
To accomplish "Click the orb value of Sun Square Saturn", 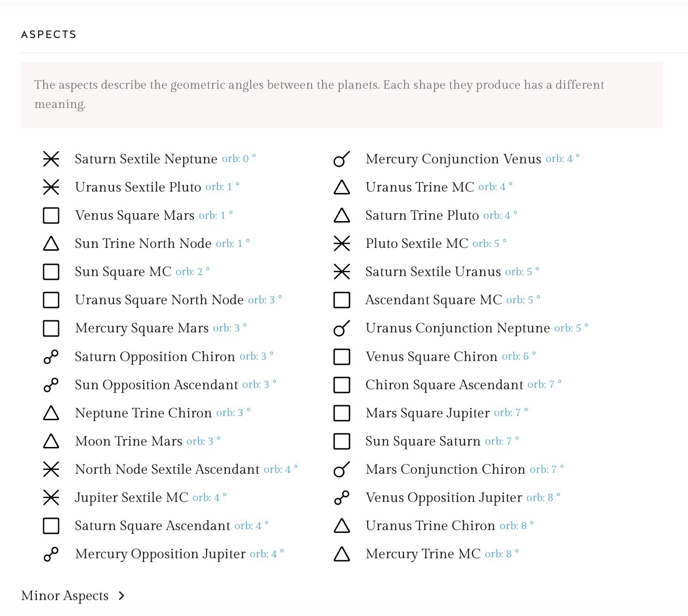I will click(502, 441).
